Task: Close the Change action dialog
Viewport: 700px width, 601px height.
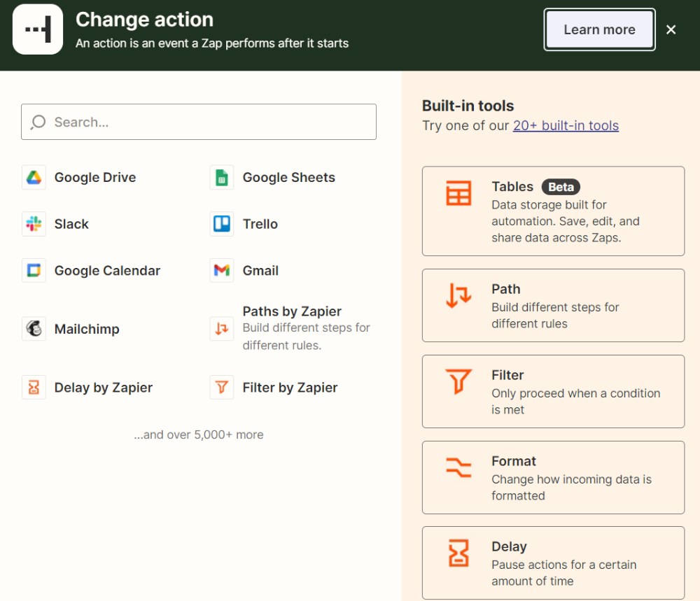Action: coord(671,29)
